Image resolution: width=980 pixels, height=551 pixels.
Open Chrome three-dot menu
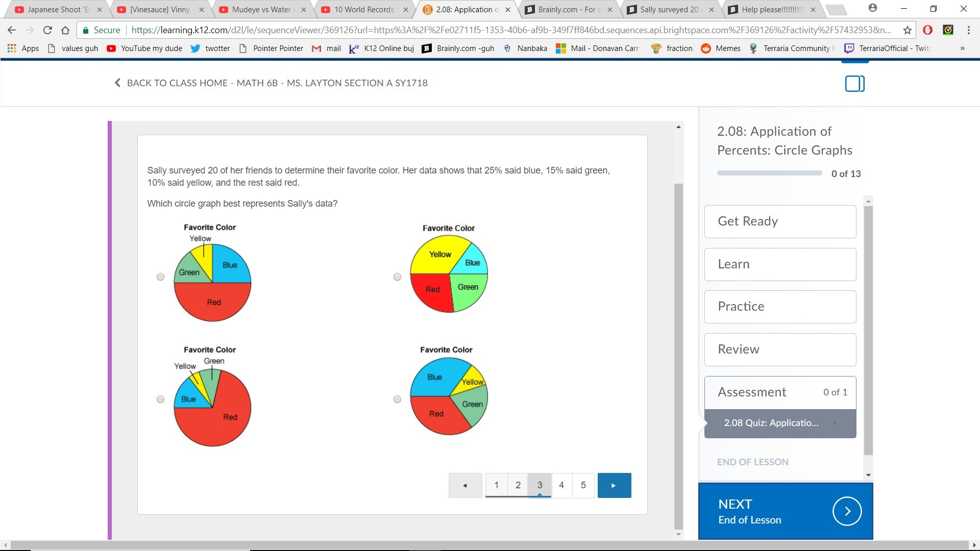(968, 30)
